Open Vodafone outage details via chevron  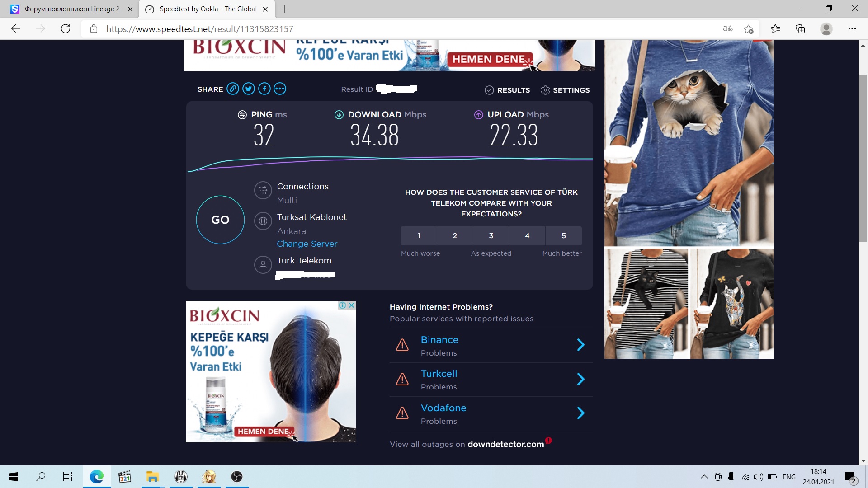click(x=581, y=413)
